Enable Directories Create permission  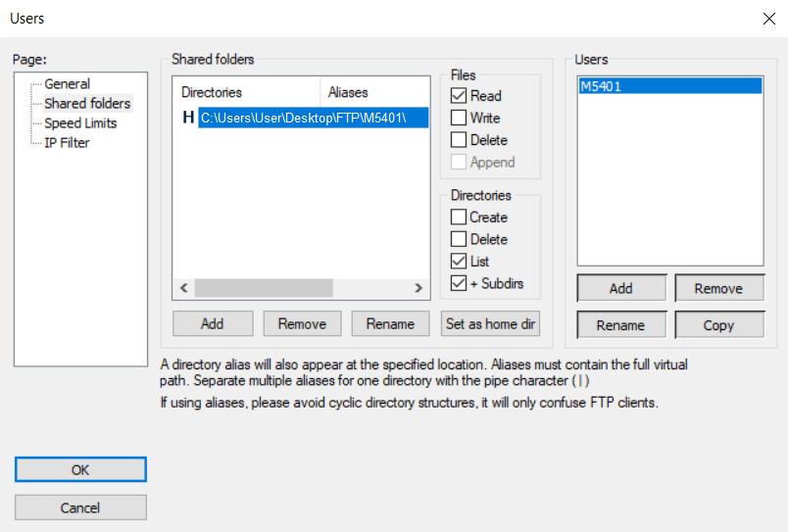459,218
